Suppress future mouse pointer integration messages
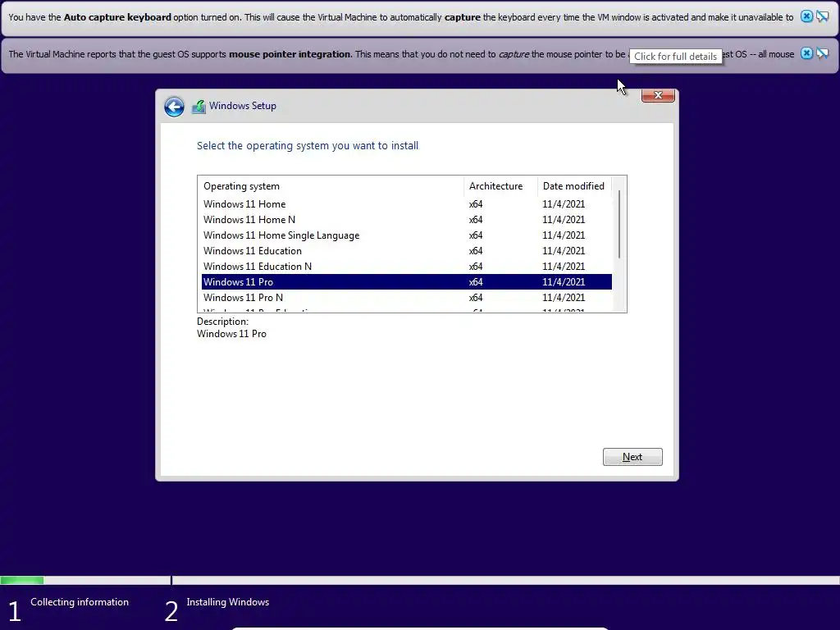Image resolution: width=840 pixels, height=630 pixels. tap(822, 53)
